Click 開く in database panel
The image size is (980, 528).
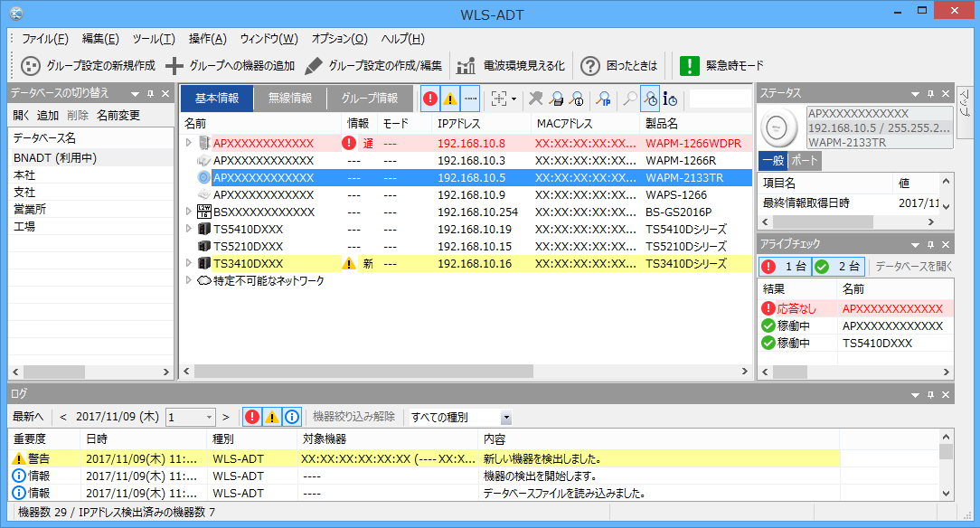coord(22,116)
